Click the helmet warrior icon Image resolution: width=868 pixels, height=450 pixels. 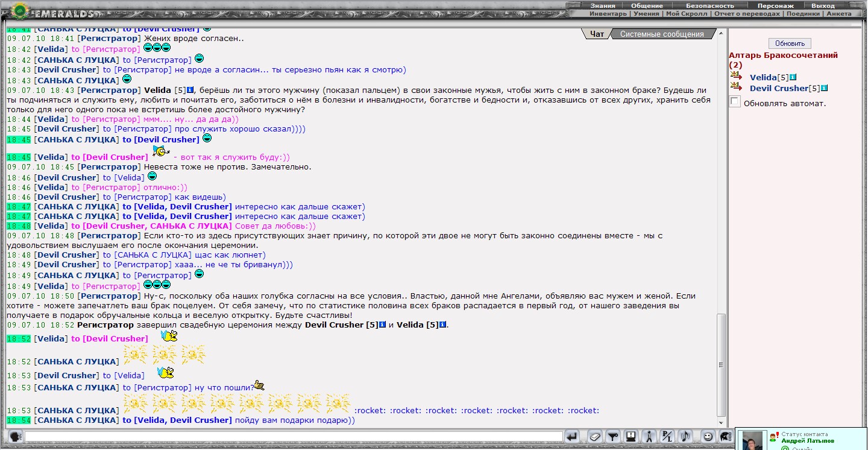(726, 436)
